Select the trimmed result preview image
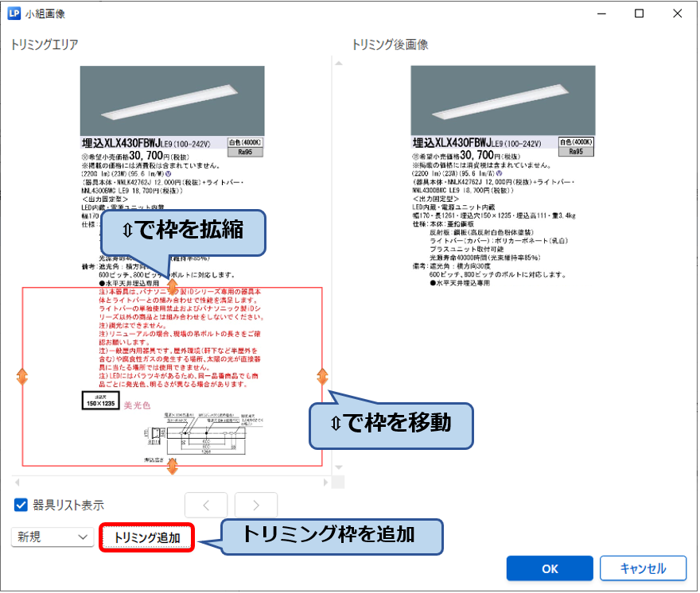 pyautogui.click(x=503, y=175)
